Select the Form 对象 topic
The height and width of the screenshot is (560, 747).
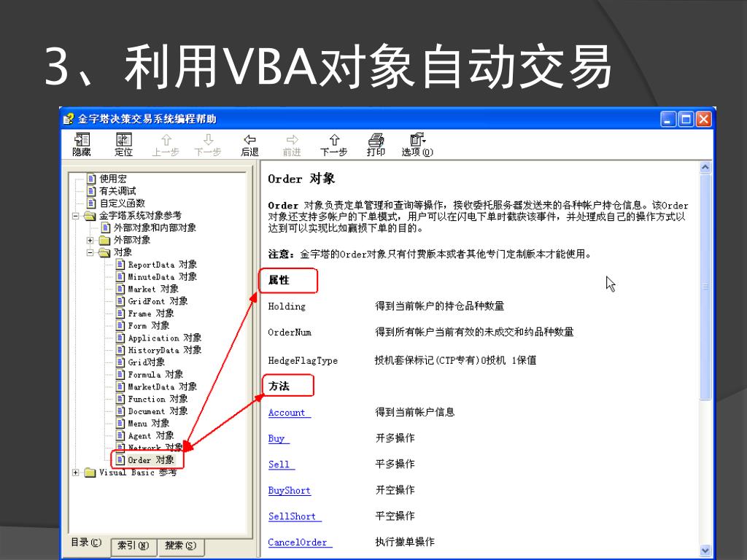coord(149,326)
